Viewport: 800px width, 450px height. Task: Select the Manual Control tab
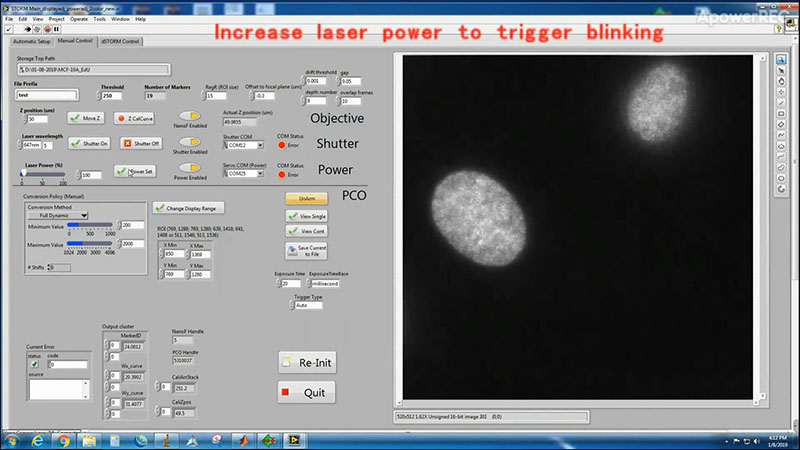click(x=75, y=41)
